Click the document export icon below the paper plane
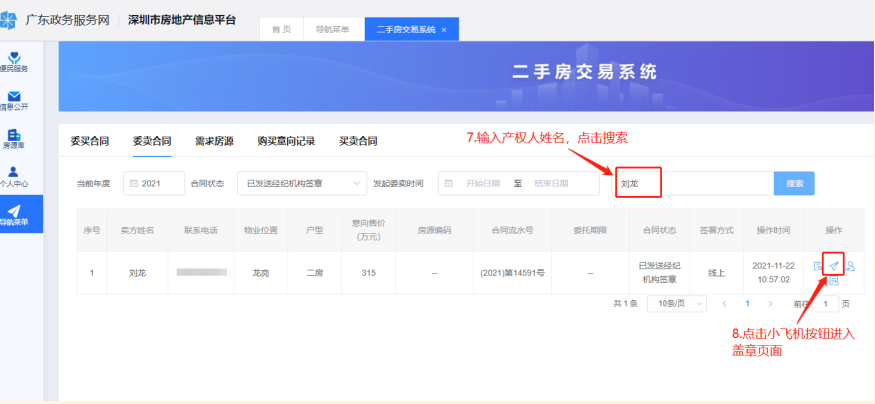The image size is (875, 404). 834,281
